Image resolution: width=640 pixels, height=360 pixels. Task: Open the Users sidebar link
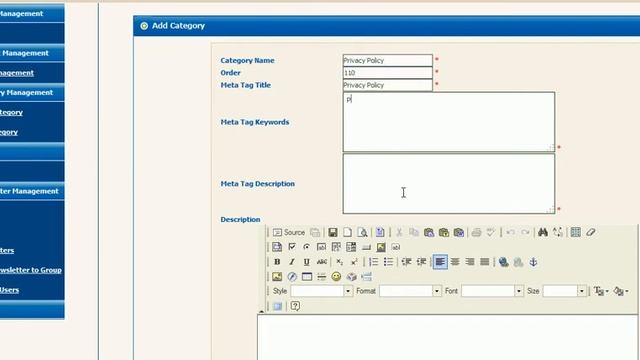pos(9,290)
